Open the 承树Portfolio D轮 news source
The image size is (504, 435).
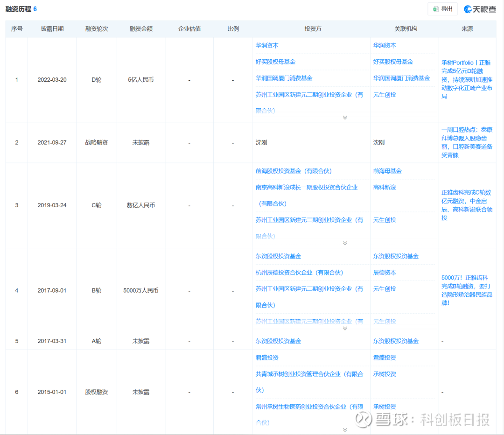click(x=467, y=79)
